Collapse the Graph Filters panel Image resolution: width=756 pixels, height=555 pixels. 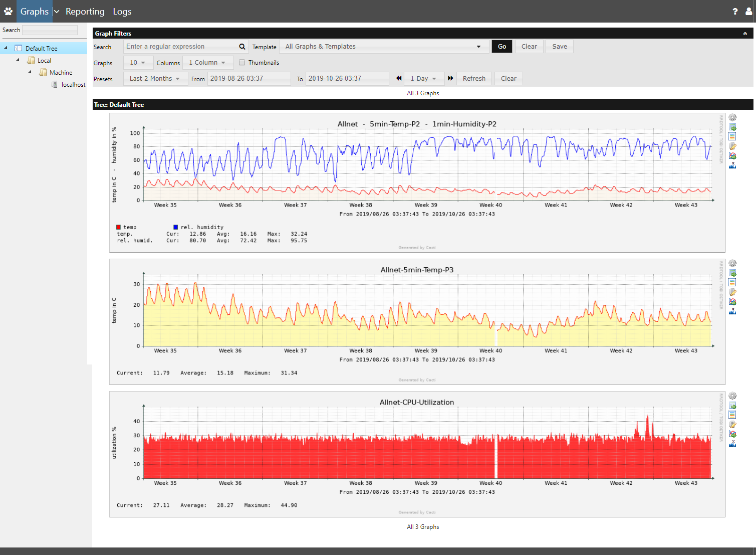(745, 34)
